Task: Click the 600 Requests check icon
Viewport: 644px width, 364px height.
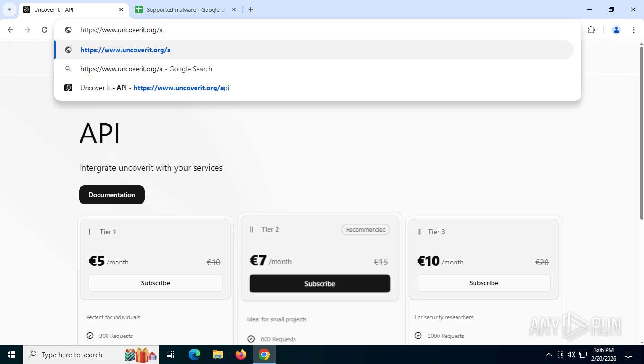Action: tap(251, 339)
